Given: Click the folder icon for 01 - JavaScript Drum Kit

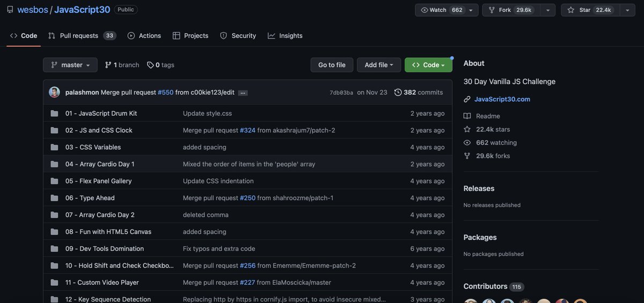Looking at the screenshot, I should [x=54, y=113].
